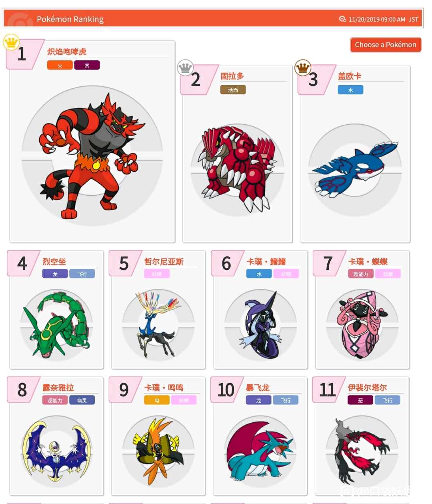
Task: Click the Choose a Pokémon button
Action: tap(386, 45)
